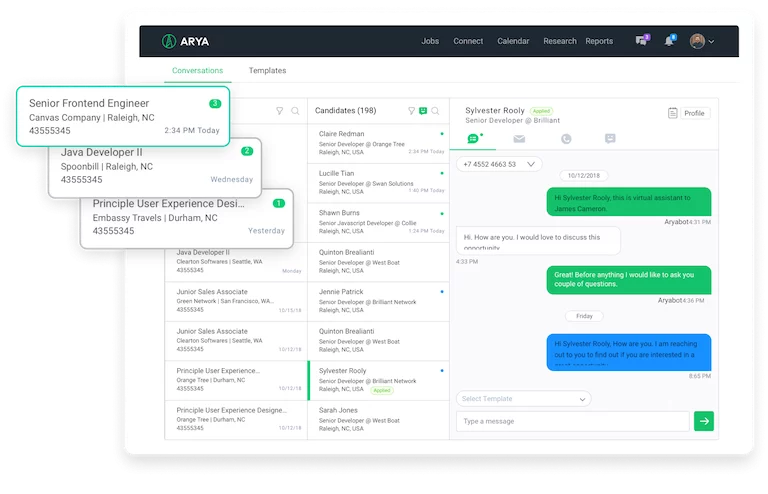The width and height of the screenshot is (768, 494).
Task: Open the SMS chat channel tab icon
Action: pos(474,139)
